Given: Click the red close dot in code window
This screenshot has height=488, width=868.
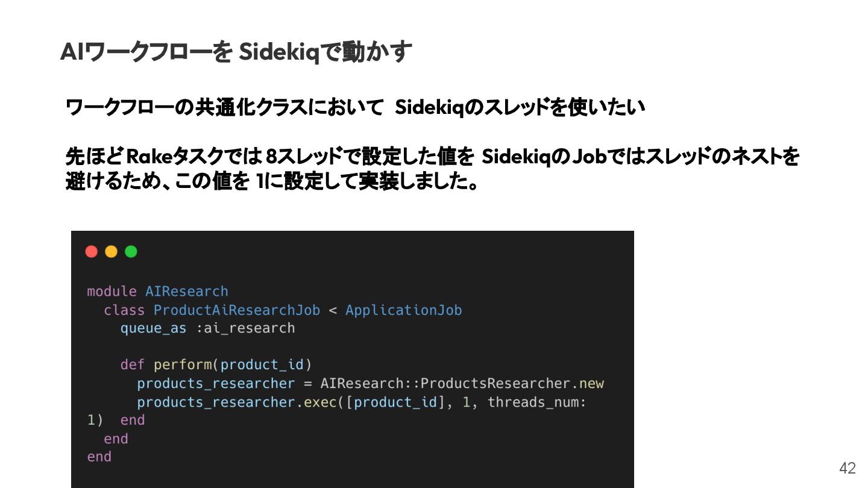Looking at the screenshot, I should point(92,252).
